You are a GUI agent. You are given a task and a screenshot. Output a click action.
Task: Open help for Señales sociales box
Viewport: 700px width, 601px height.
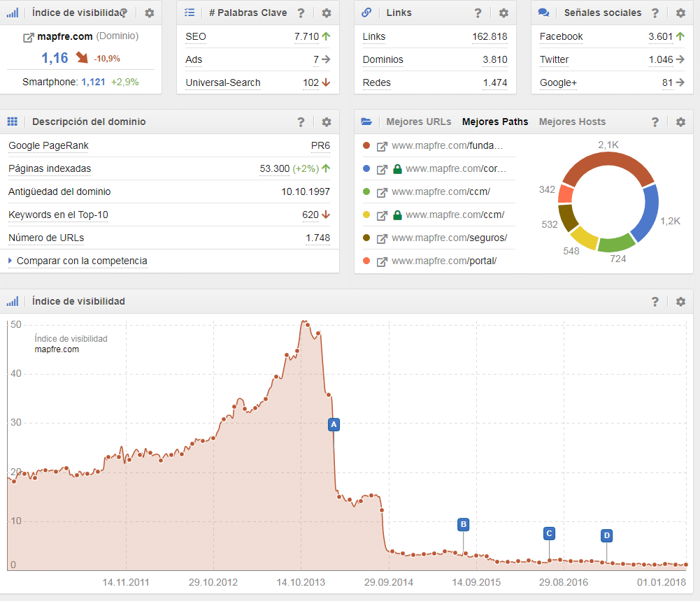(655, 13)
